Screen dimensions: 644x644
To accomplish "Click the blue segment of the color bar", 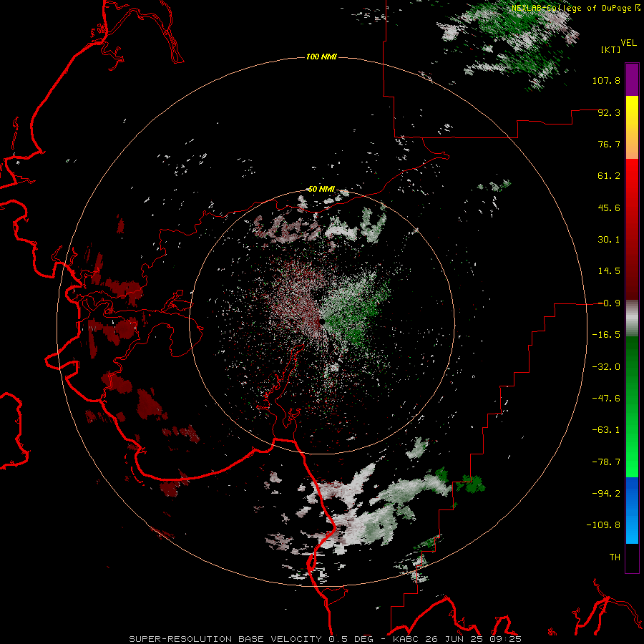I will click(x=632, y=510).
